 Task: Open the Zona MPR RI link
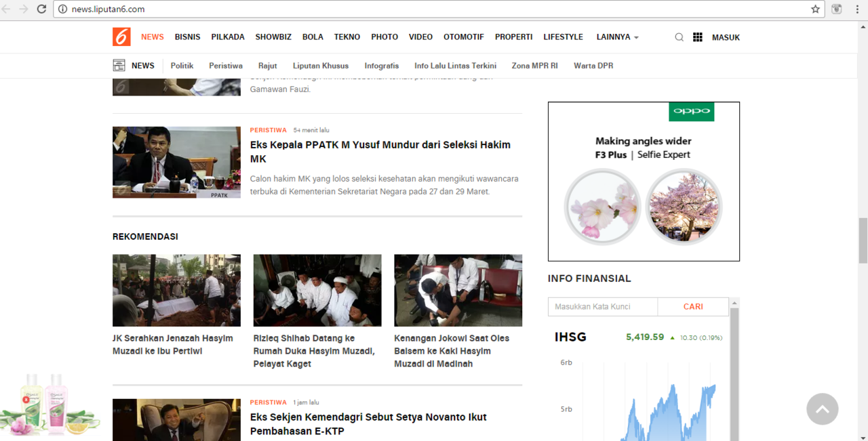click(x=535, y=66)
